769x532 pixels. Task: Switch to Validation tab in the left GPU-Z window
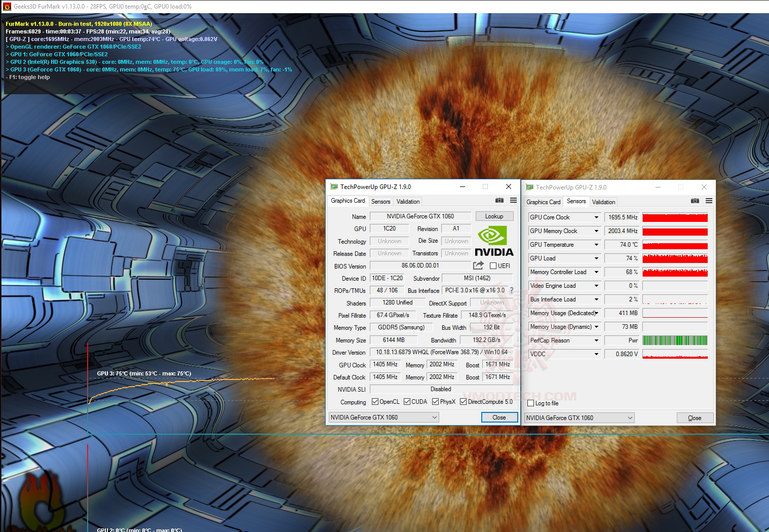coord(408,202)
